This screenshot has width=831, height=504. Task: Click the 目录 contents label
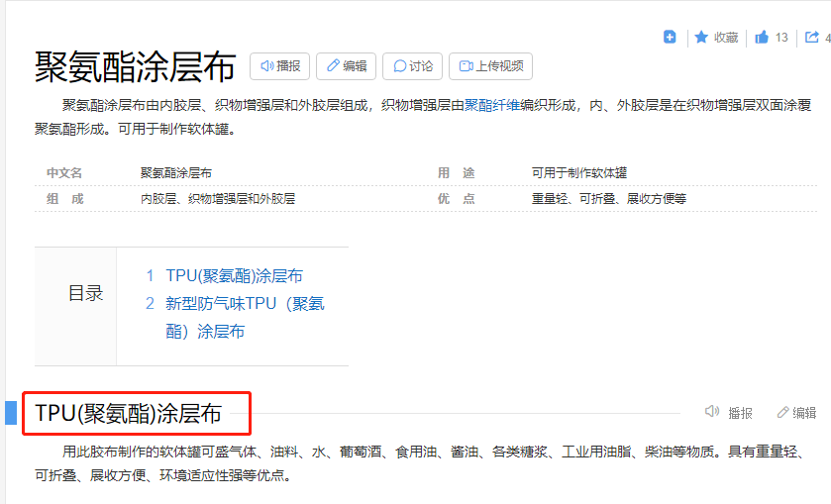pyautogui.click(x=85, y=293)
